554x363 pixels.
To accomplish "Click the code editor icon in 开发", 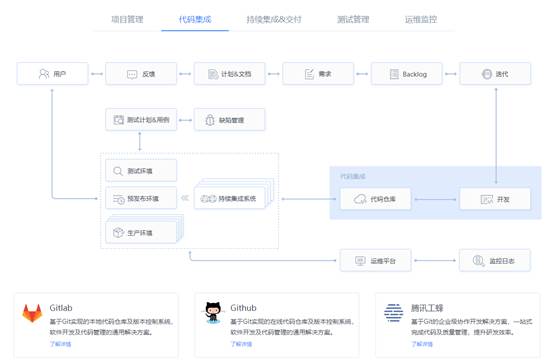I will 487,199.
